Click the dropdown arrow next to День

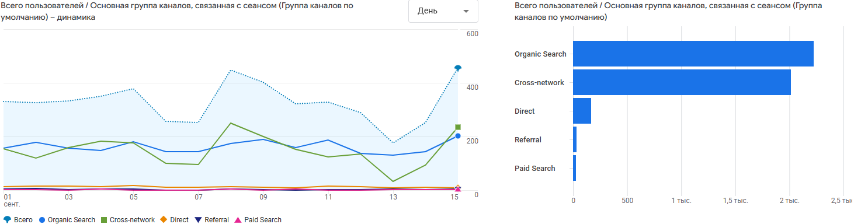pos(466,12)
